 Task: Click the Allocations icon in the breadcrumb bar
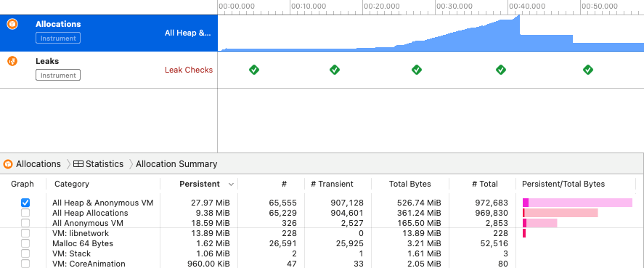point(8,164)
